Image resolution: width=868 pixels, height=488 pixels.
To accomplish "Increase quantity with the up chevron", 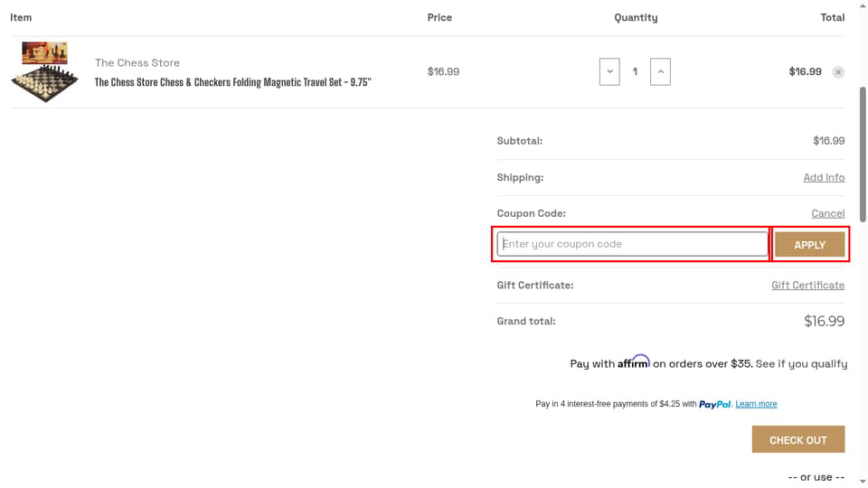I will 660,72.
